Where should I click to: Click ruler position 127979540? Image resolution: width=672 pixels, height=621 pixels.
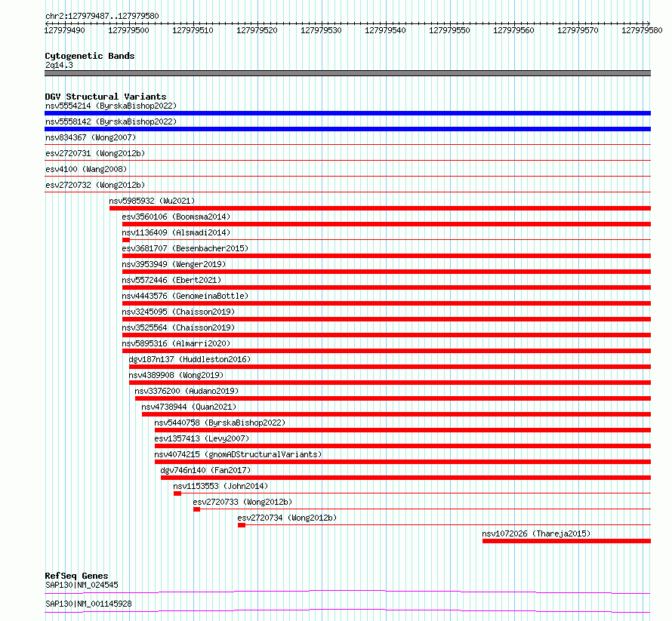point(385,30)
